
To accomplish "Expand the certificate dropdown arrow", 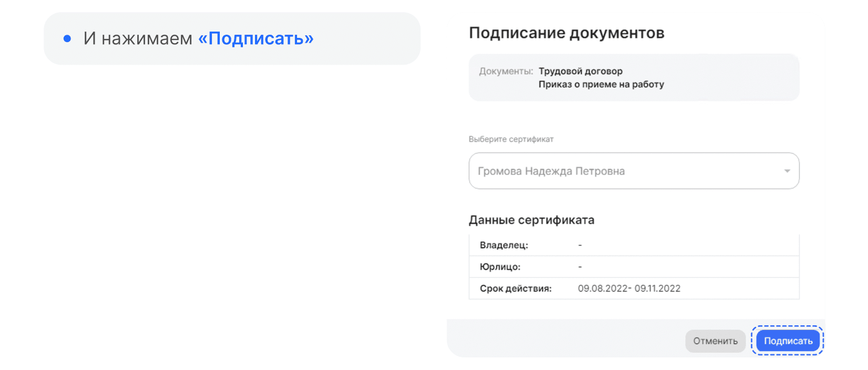I will pyautogui.click(x=787, y=171).
